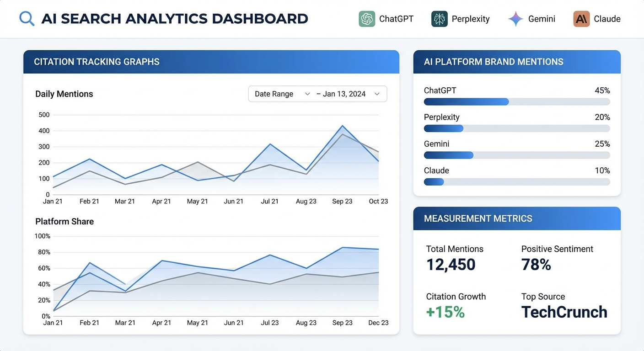Click the Citation Tracking Graphs panel header
Viewport: 644px width, 351px height.
pos(97,62)
